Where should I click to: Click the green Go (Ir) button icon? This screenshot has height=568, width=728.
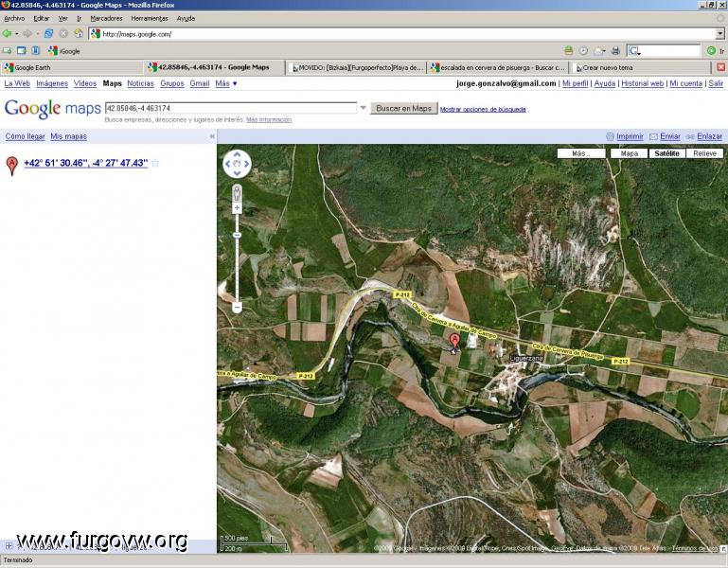(x=711, y=50)
